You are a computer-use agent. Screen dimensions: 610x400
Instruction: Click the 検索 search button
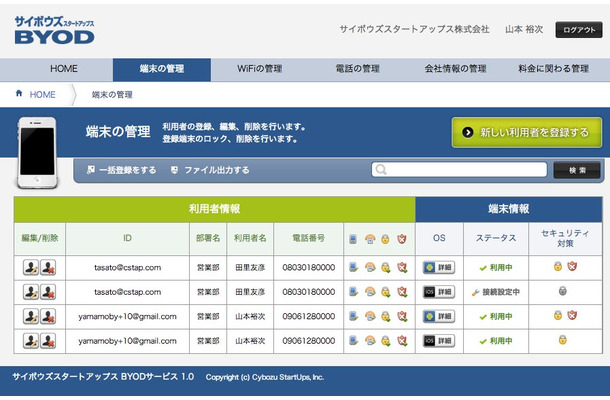tap(577, 170)
